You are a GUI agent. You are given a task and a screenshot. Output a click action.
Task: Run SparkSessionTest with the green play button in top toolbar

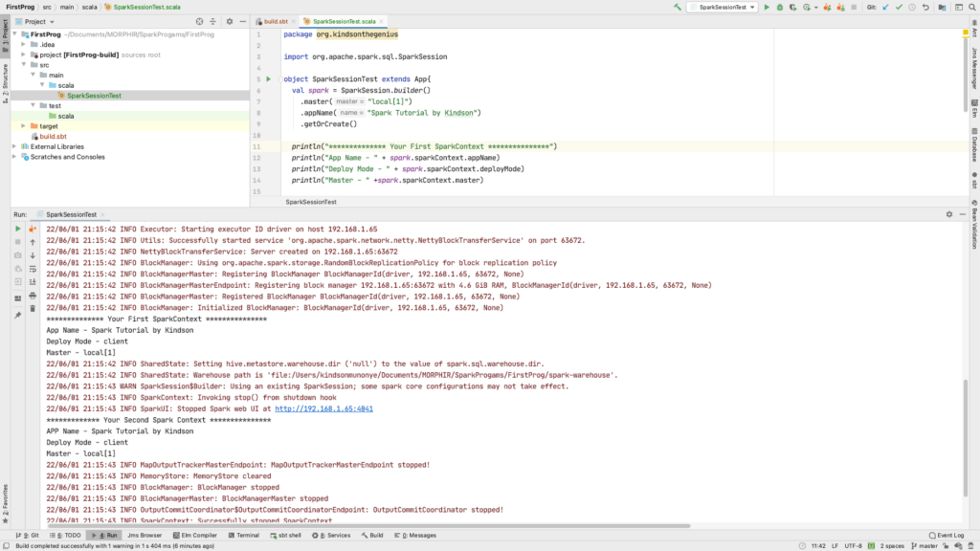767,7
